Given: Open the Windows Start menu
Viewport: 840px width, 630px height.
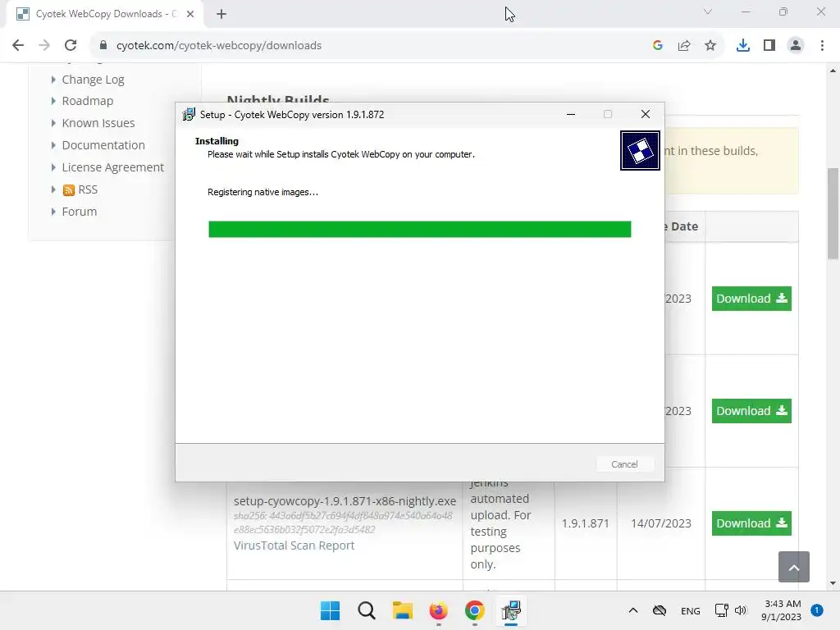Looking at the screenshot, I should click(330, 610).
